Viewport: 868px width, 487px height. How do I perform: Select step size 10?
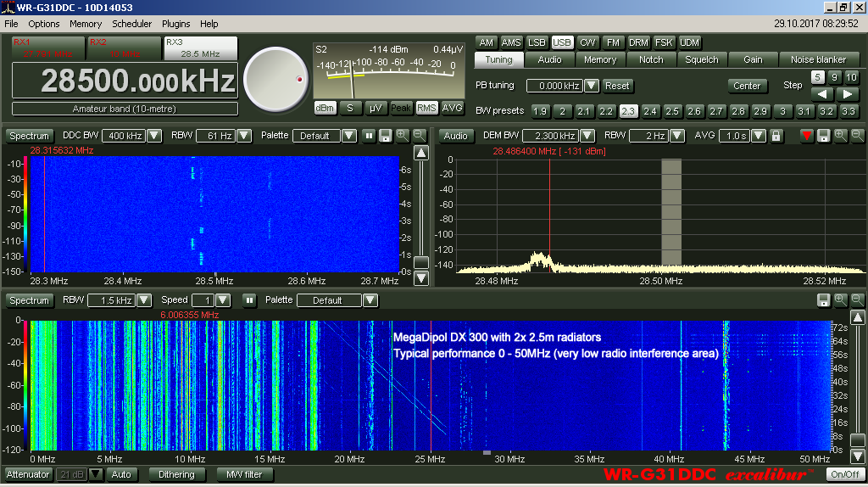coord(851,77)
